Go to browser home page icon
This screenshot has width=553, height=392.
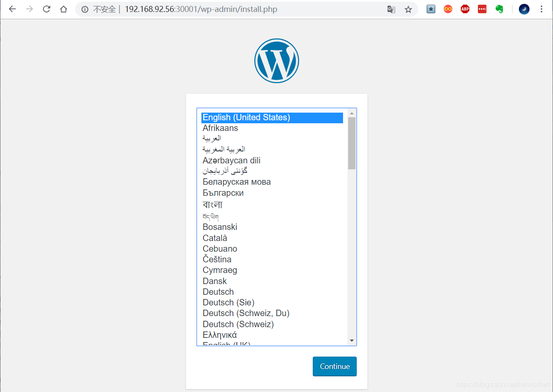click(x=64, y=9)
